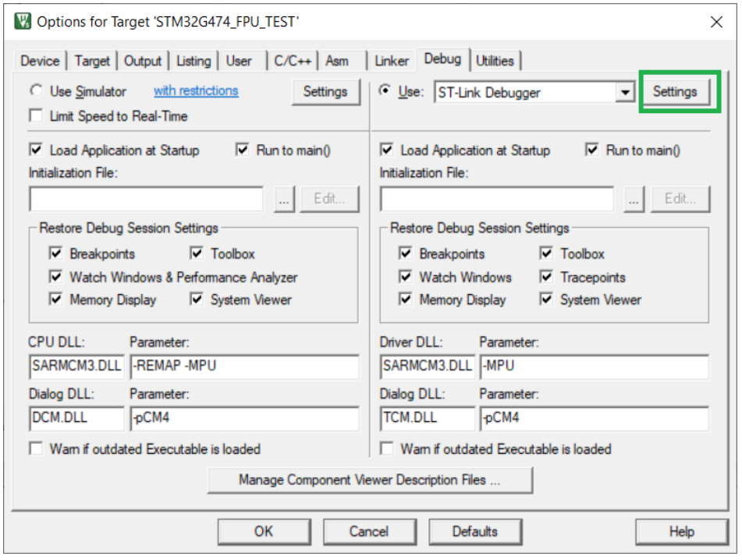Click the 'CPU DLL:' label

point(57,342)
